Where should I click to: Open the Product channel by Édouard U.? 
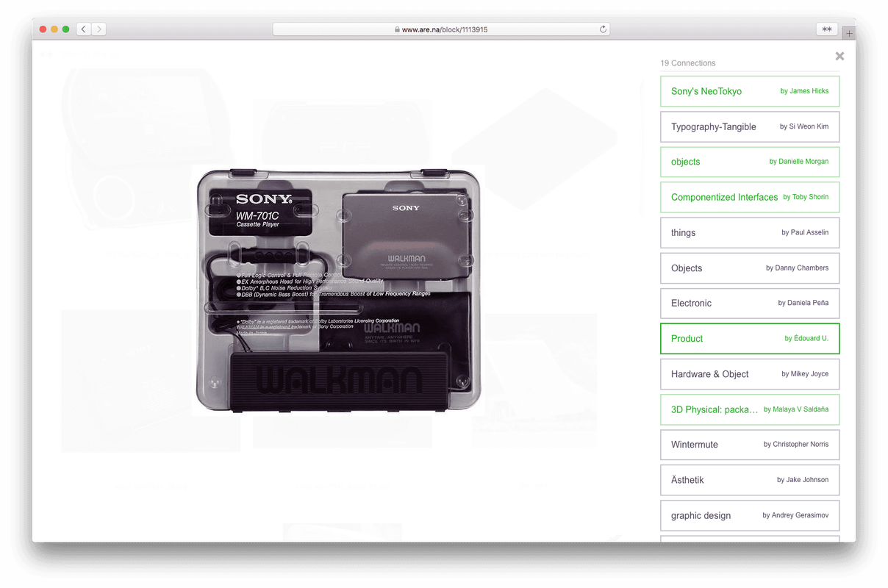click(x=750, y=338)
